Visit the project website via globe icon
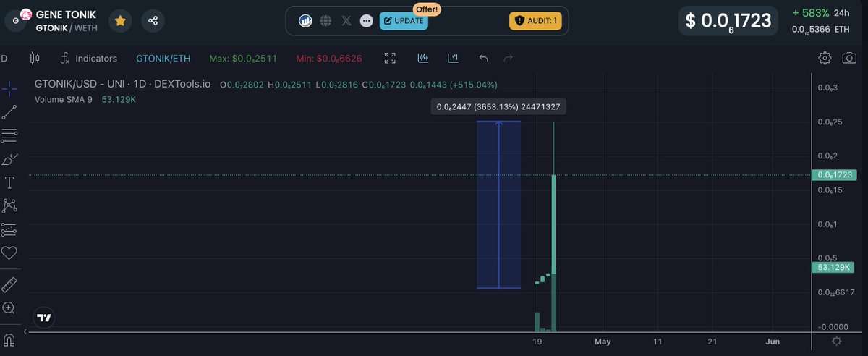The image size is (868, 356). click(326, 21)
